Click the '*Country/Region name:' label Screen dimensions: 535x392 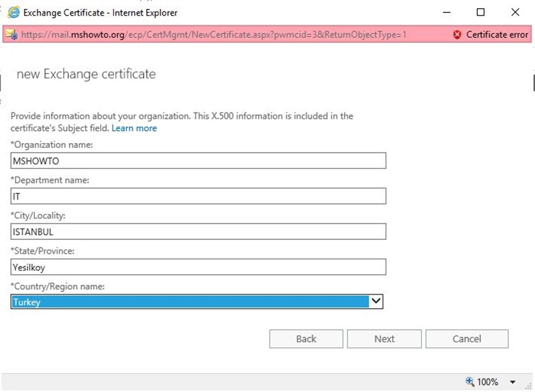57,286
